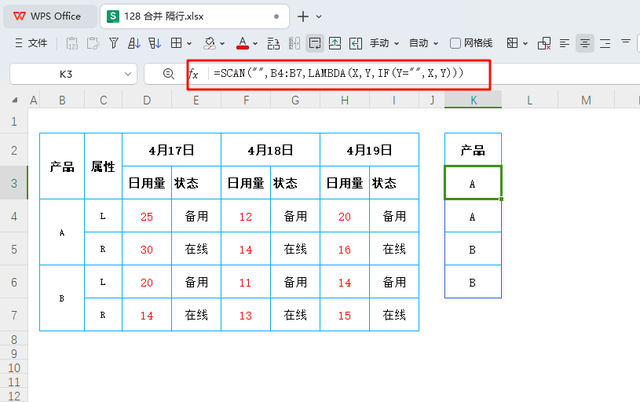Image resolution: width=640 pixels, height=402 pixels.
Task: Apply the red font color
Action: pyautogui.click(x=242, y=43)
